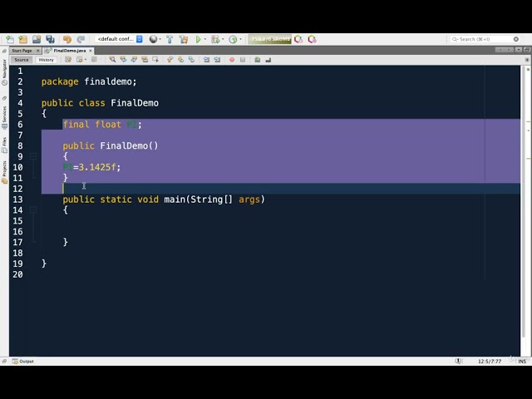Viewport: 532px width, 399px height.
Task: Click the Search input field
Action: [x=485, y=39]
